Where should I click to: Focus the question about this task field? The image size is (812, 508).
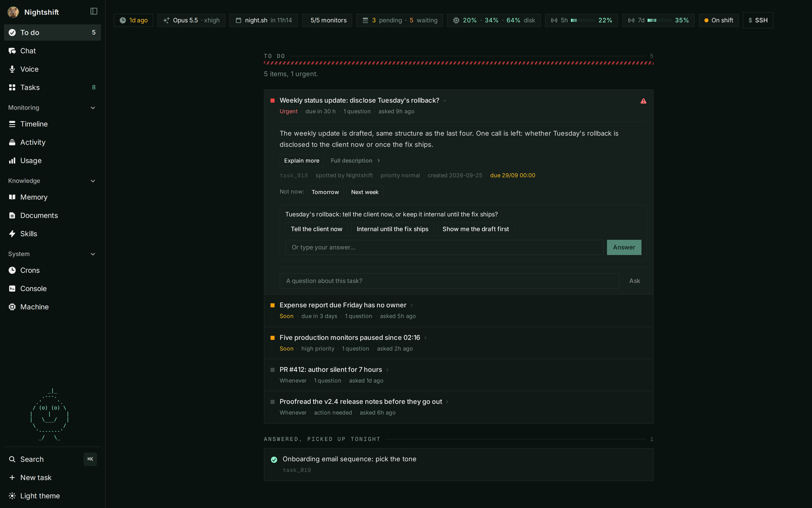pos(449,281)
